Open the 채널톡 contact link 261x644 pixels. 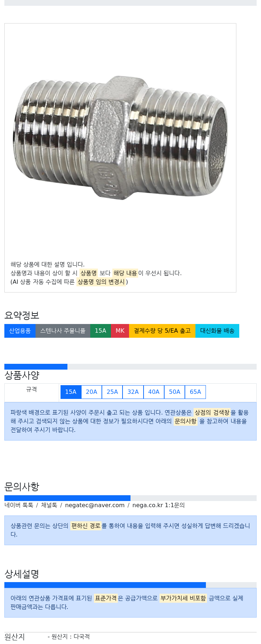49,505
